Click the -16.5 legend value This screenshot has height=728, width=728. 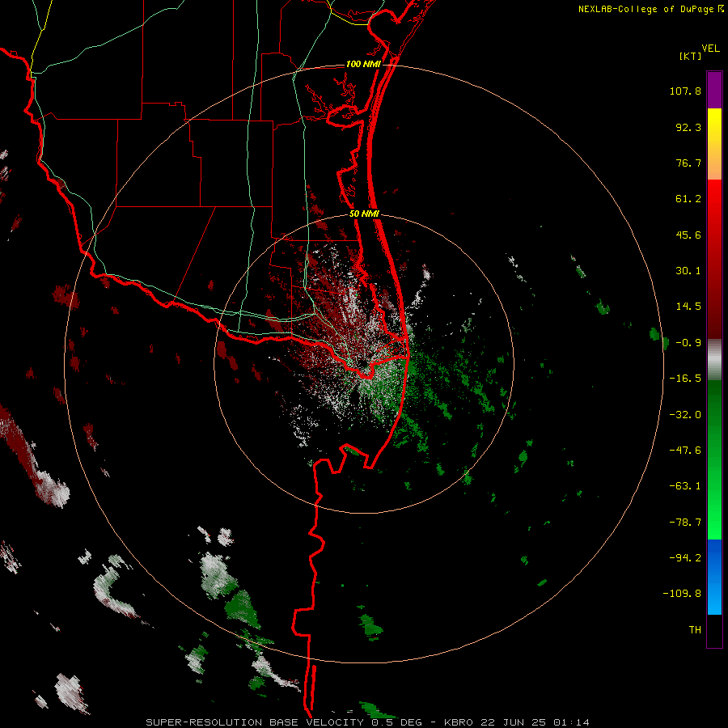click(685, 379)
